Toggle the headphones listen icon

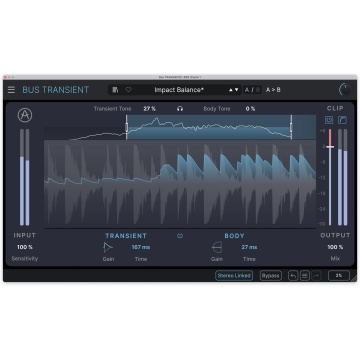coord(180,109)
